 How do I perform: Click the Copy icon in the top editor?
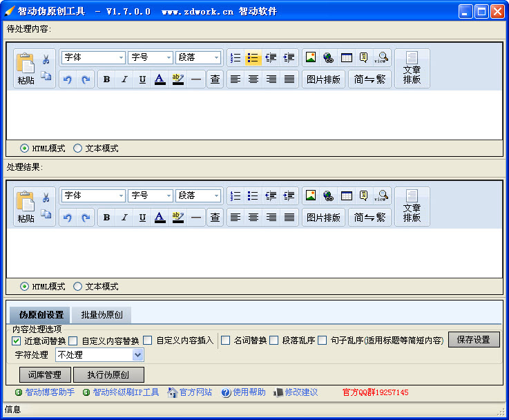(46, 76)
